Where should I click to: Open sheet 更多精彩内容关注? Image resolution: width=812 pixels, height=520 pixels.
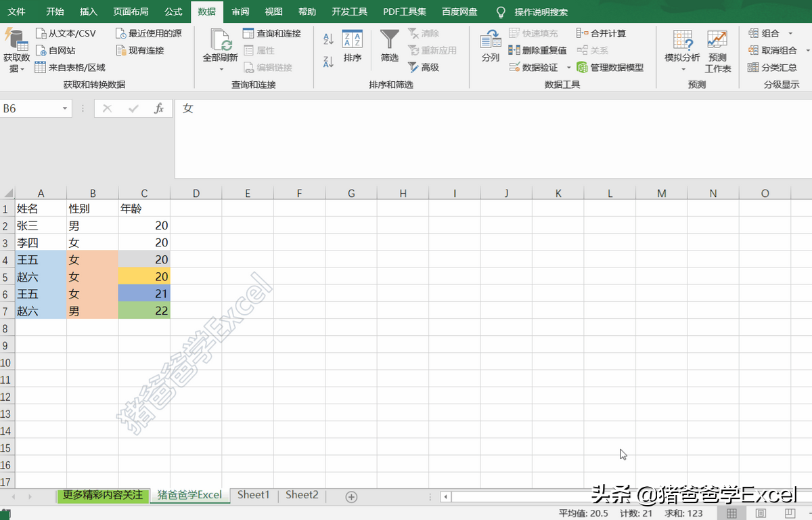click(103, 495)
